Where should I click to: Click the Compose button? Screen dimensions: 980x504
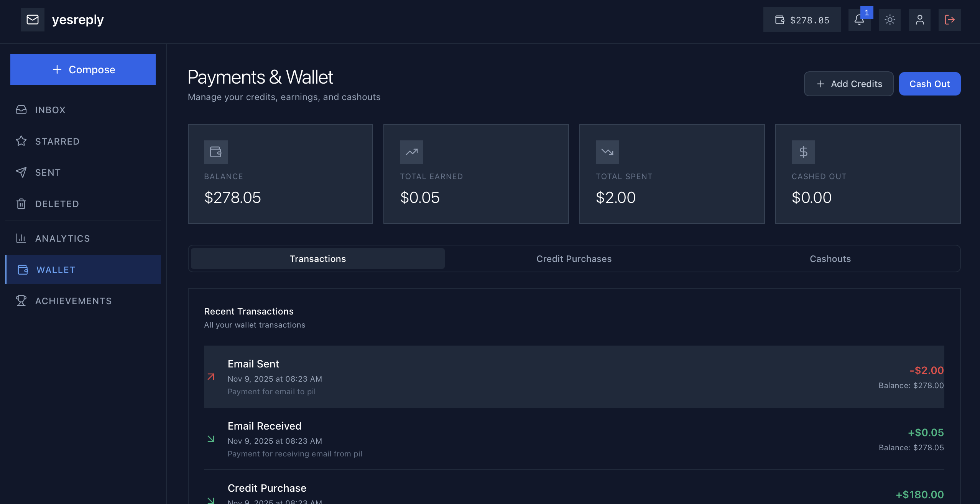point(83,69)
